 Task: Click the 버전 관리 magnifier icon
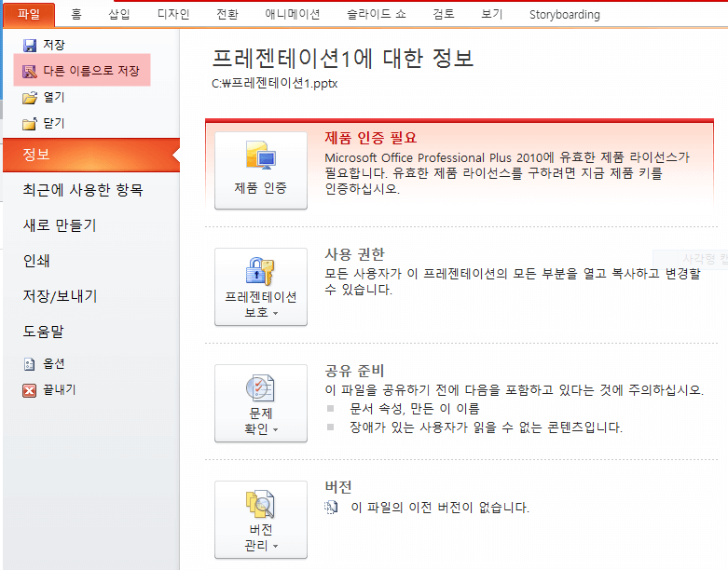(x=260, y=504)
